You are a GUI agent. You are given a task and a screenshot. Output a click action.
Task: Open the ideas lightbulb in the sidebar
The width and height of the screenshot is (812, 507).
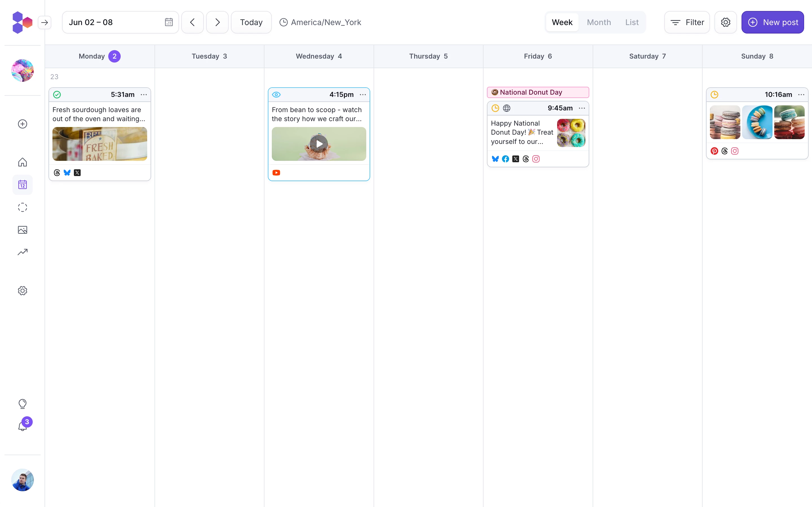click(x=22, y=404)
